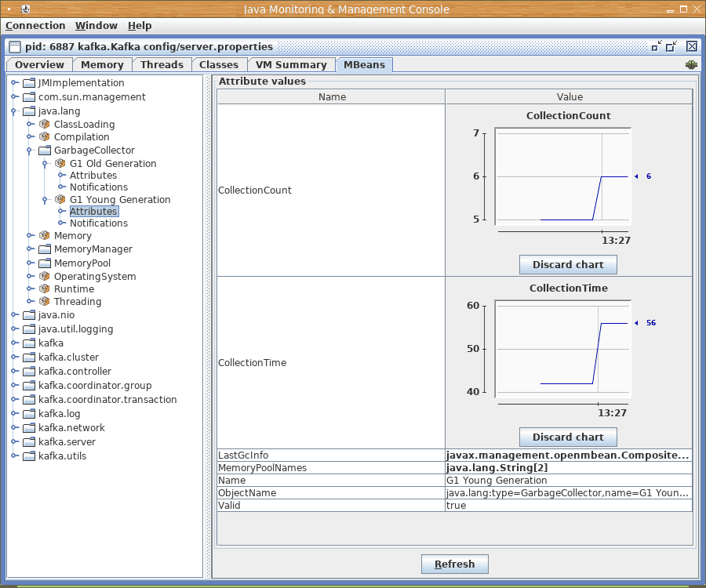The width and height of the screenshot is (706, 588).
Task: Open the LastGcInfo composite value cell
Action: click(568, 456)
